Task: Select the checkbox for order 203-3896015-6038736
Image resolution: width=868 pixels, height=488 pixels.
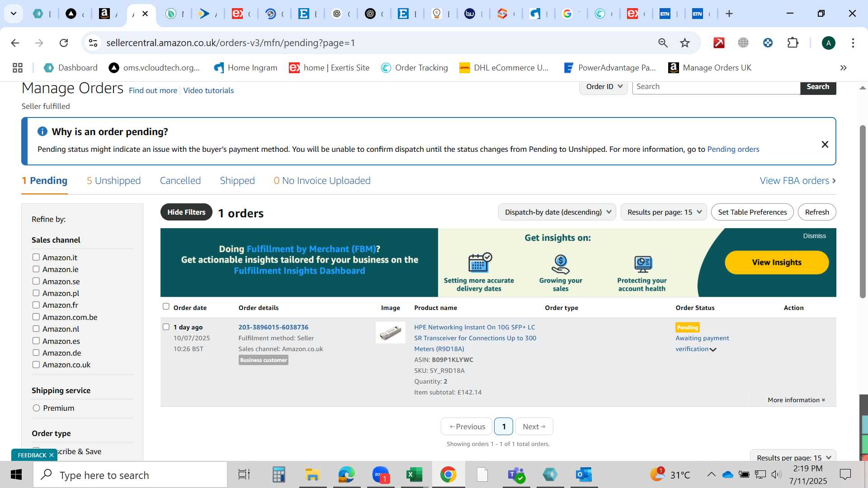Action: click(166, 327)
